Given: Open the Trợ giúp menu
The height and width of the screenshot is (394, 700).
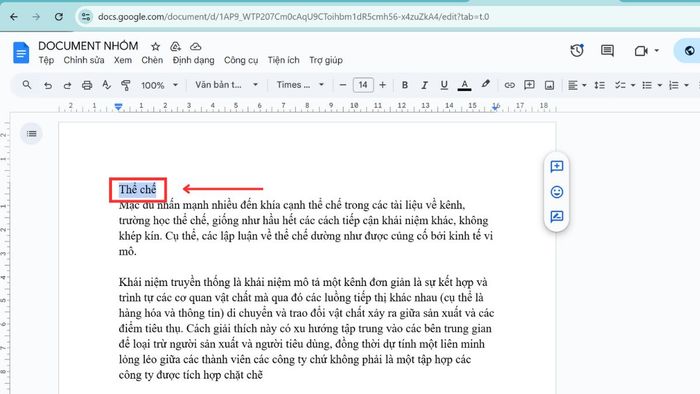Looking at the screenshot, I should point(326,60).
